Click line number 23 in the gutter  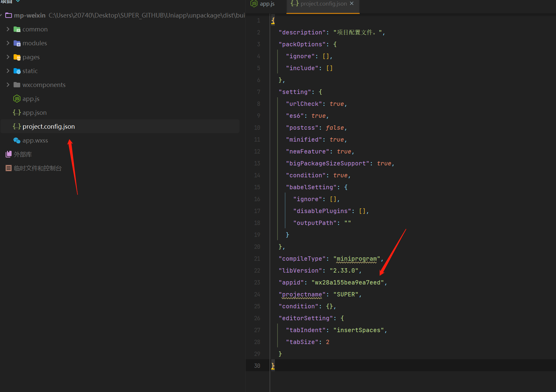click(x=257, y=282)
